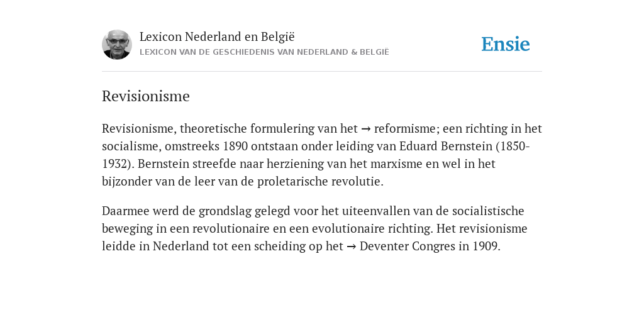The height and width of the screenshot is (322, 644).
Task: Click the word grondslag in second paragraph
Action: pos(225,211)
